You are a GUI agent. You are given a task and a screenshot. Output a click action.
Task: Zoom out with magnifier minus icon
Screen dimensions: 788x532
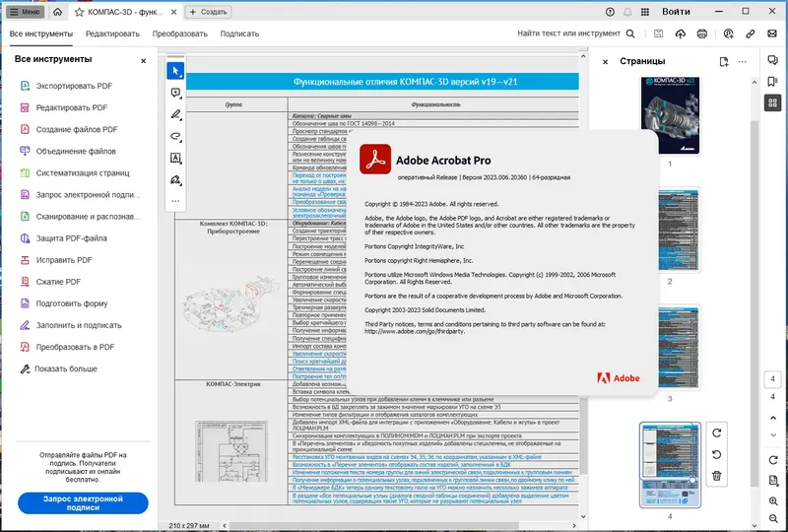tap(773, 518)
